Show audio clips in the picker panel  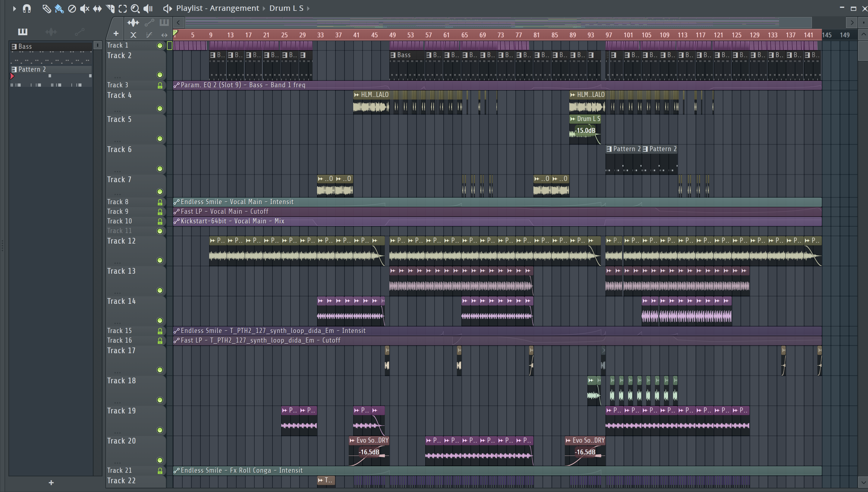click(51, 32)
